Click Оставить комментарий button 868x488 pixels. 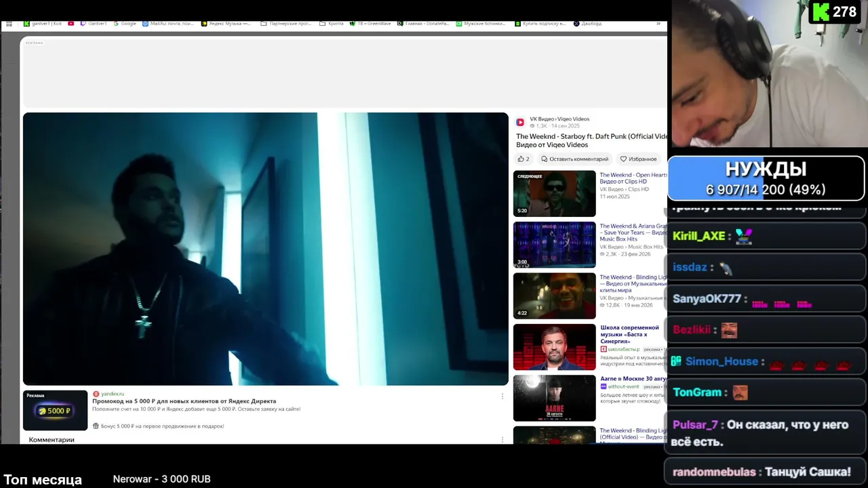[574, 159]
